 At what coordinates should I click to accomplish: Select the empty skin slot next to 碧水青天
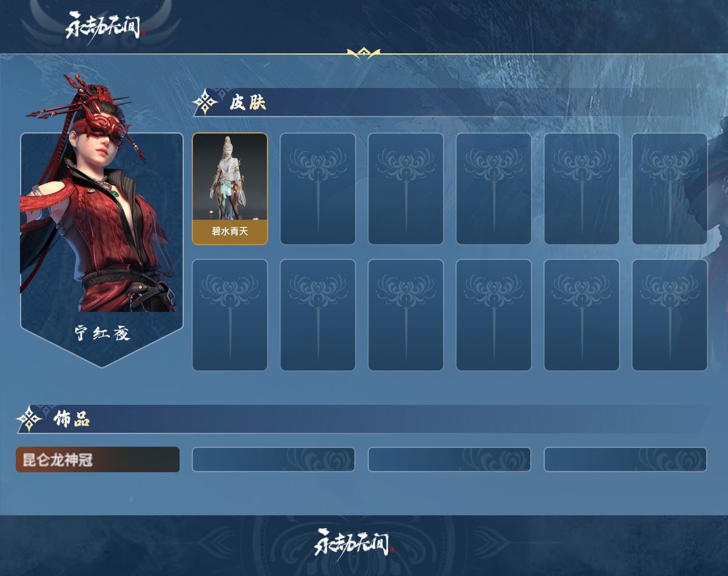point(318,189)
